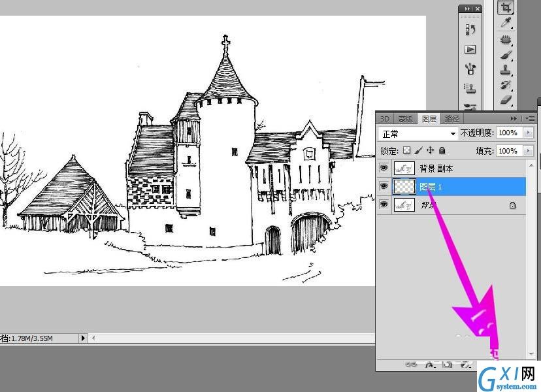Click the link layers chain icon
Image resolution: width=541 pixels, height=392 pixels.
tap(411, 365)
